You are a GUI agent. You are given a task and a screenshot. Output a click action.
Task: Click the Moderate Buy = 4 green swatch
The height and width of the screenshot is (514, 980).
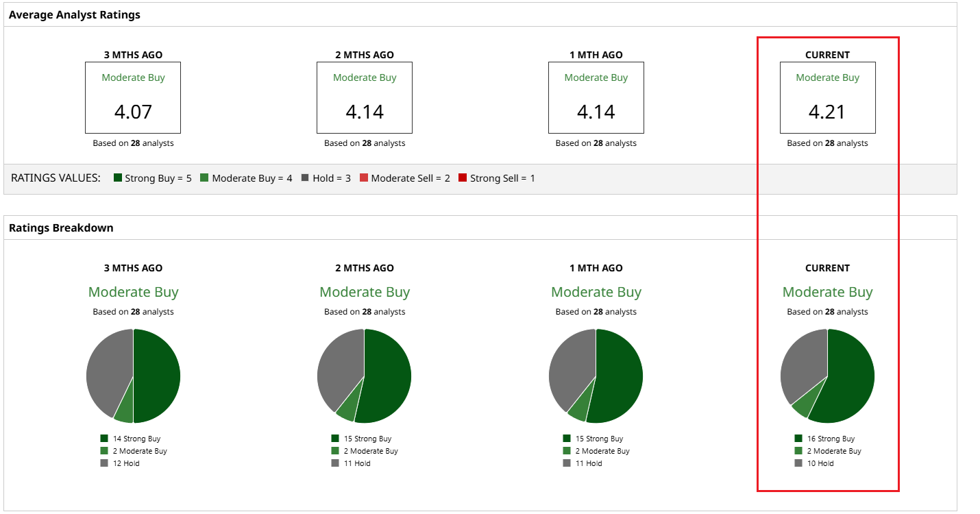204,178
